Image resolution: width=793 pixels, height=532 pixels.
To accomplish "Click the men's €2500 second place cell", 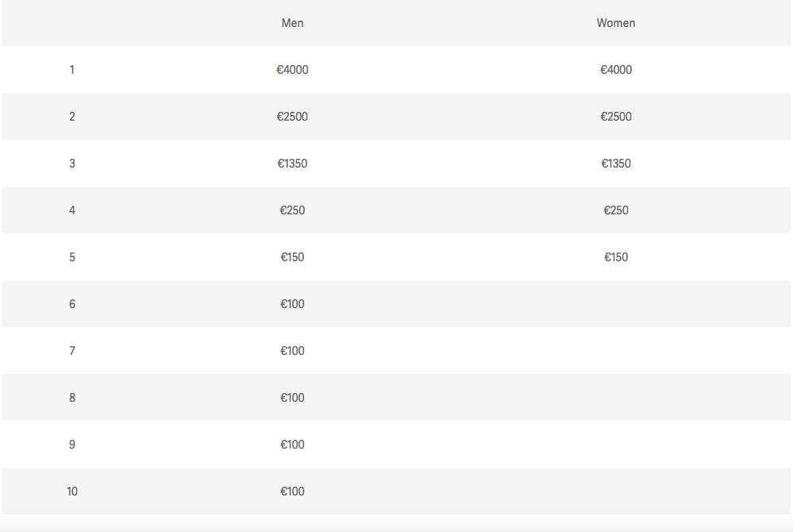I will point(292,117).
